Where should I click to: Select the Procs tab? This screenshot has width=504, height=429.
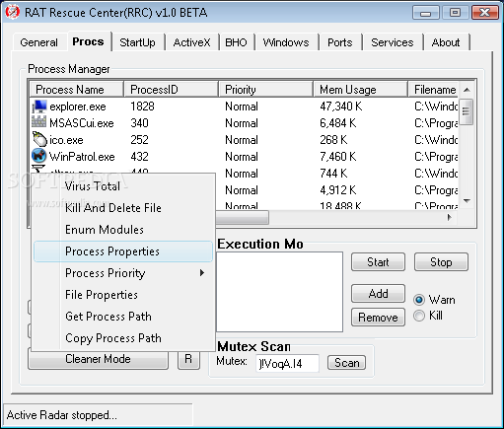coord(88,41)
